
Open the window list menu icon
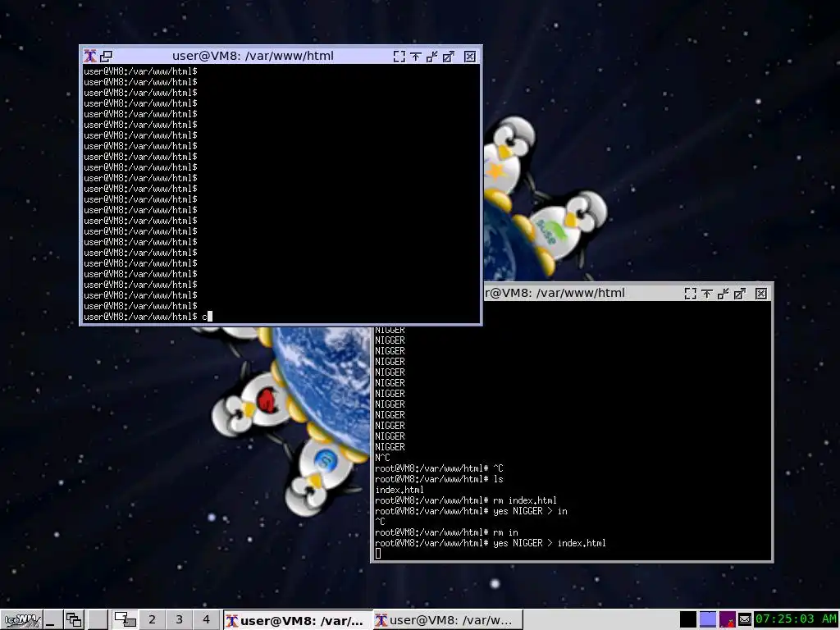[73, 620]
